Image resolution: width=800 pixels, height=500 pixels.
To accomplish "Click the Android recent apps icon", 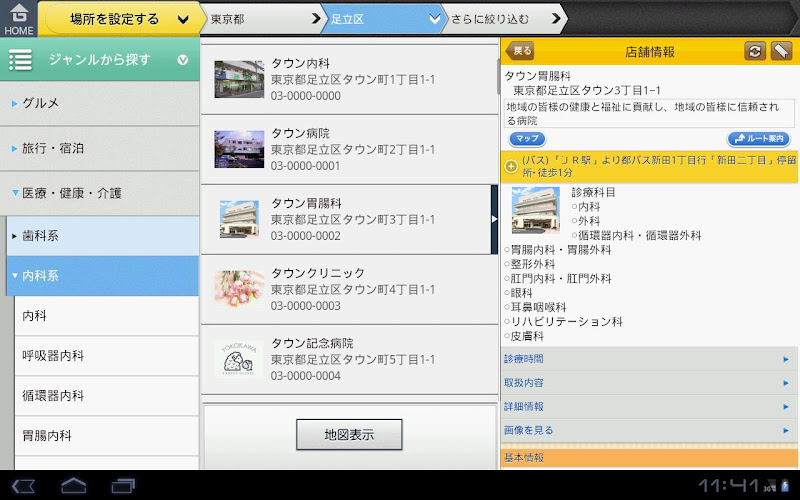I will 123,485.
